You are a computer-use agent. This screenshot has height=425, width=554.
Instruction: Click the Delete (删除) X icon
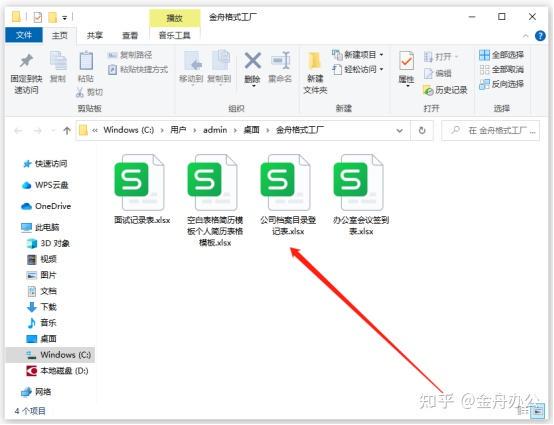point(253,61)
